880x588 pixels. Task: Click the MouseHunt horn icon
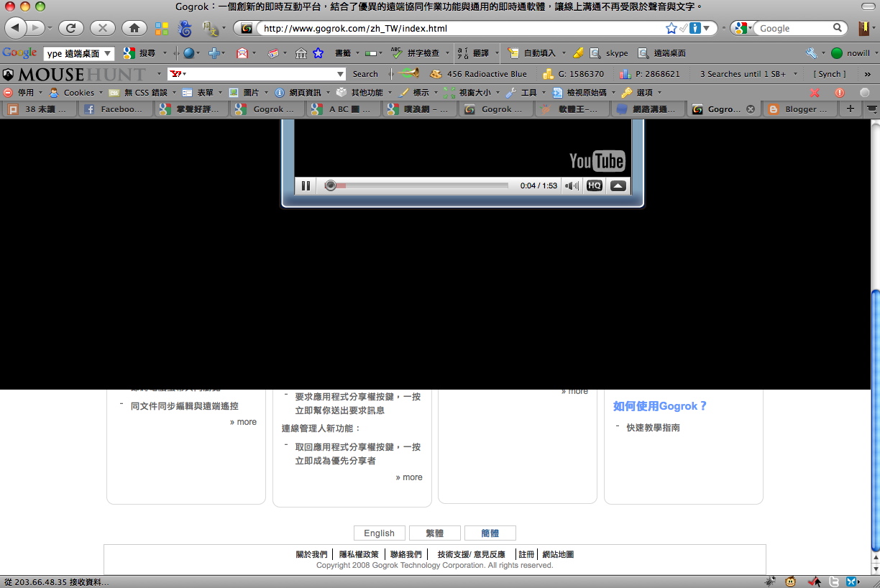[x=409, y=73]
